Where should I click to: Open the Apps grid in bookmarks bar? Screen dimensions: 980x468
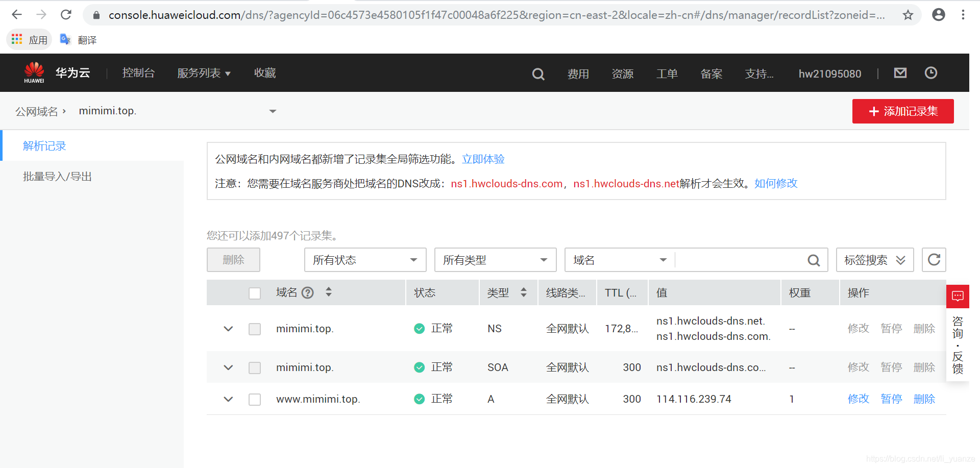[29, 40]
